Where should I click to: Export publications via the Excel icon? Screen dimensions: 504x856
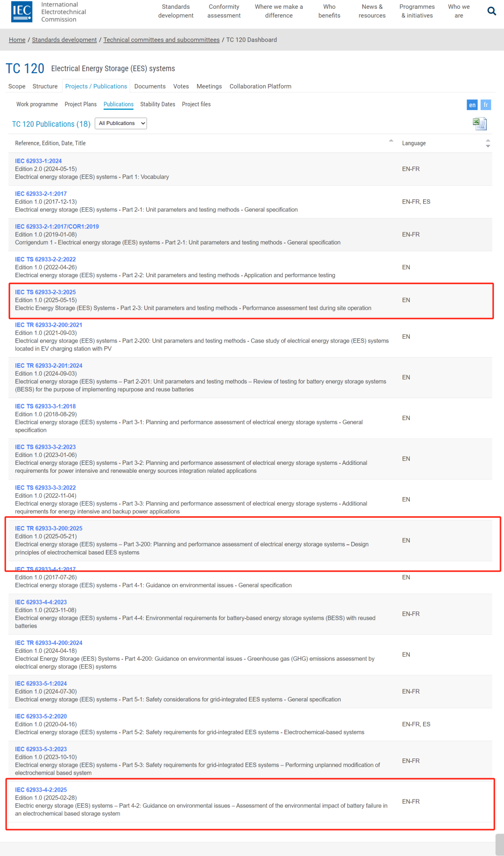pos(479,124)
